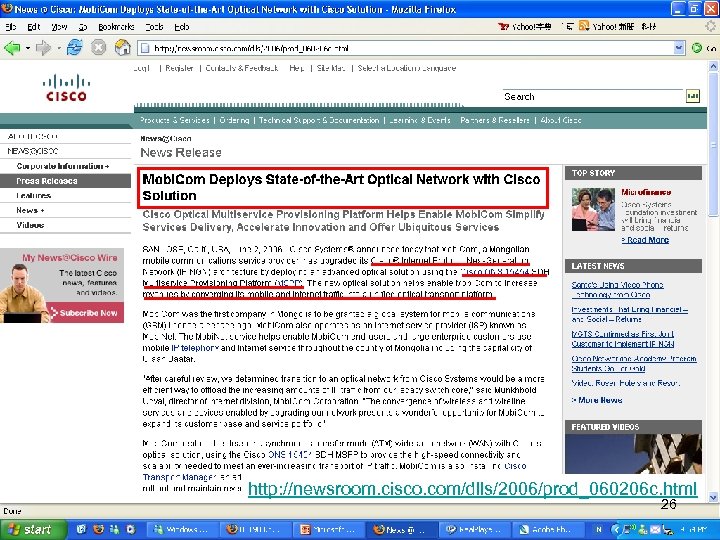Open NEWS@CISCO in the sidebar
720x540 pixels.
[33, 151]
